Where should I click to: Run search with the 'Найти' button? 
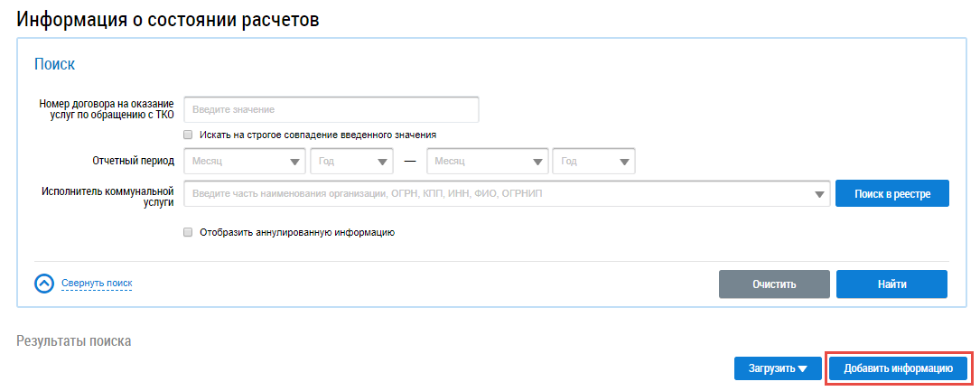(x=891, y=284)
